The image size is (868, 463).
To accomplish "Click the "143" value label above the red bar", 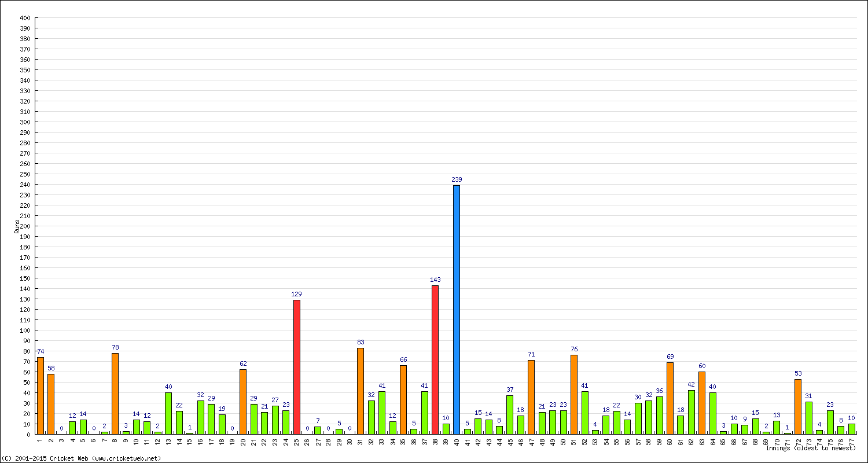I will [x=435, y=280].
